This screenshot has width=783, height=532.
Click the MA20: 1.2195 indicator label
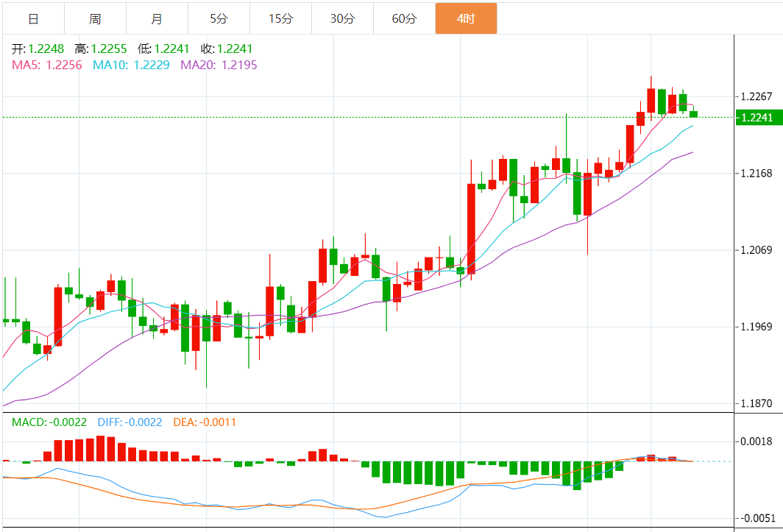(x=219, y=65)
